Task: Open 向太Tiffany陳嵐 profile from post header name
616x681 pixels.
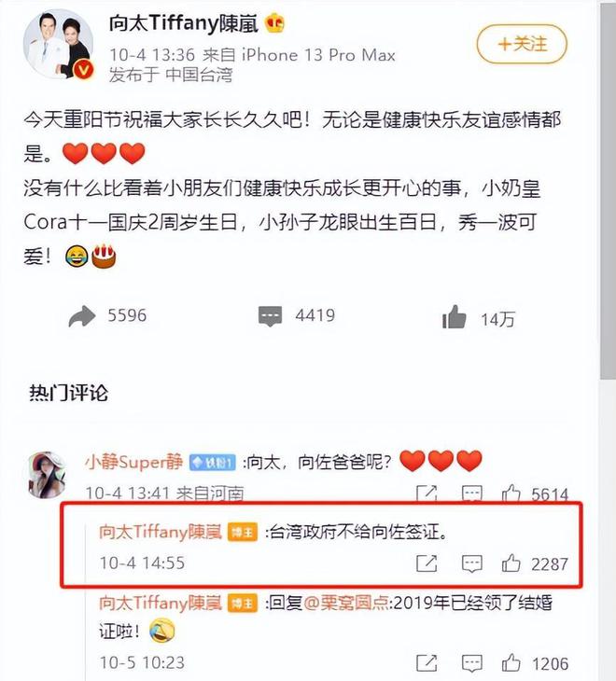Action: click(183, 23)
